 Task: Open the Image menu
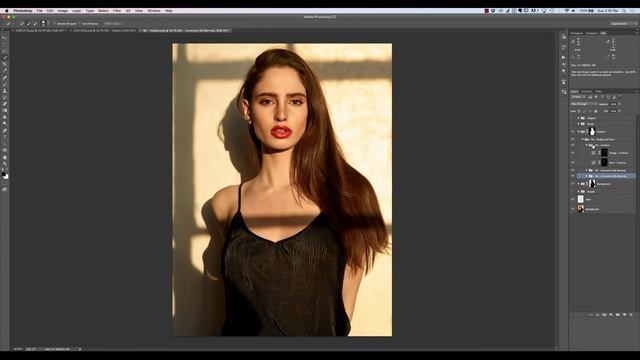(x=62, y=11)
